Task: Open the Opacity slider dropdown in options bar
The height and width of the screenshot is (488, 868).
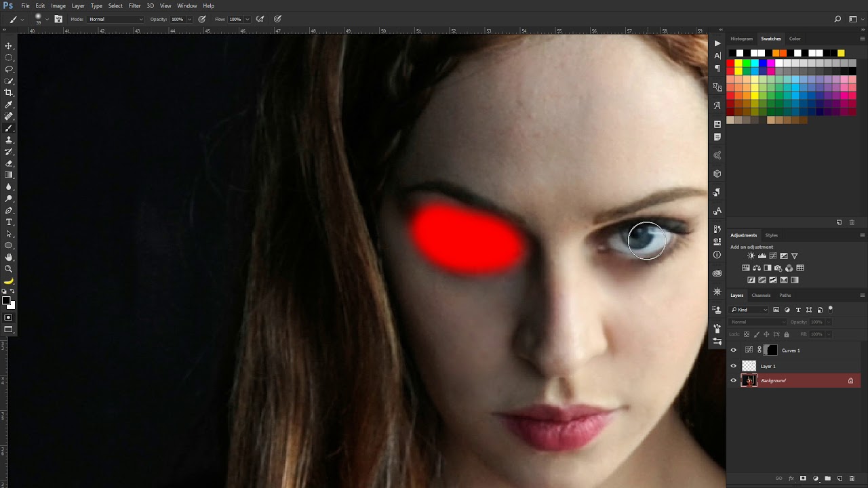Action: [x=189, y=19]
